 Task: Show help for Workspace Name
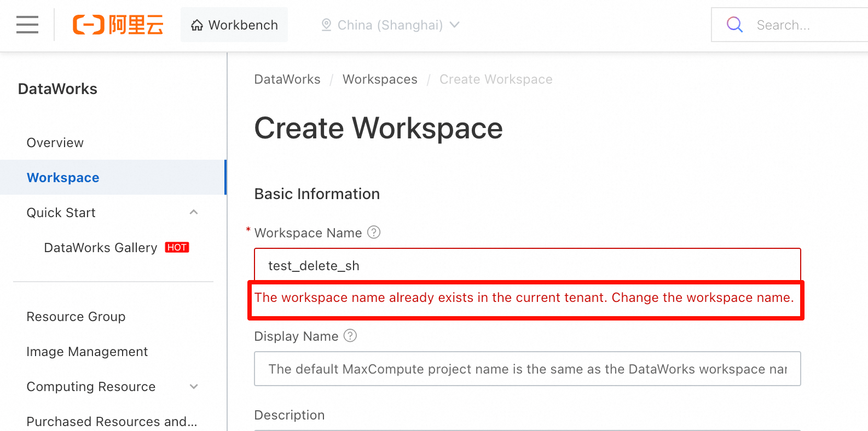pyautogui.click(x=374, y=232)
